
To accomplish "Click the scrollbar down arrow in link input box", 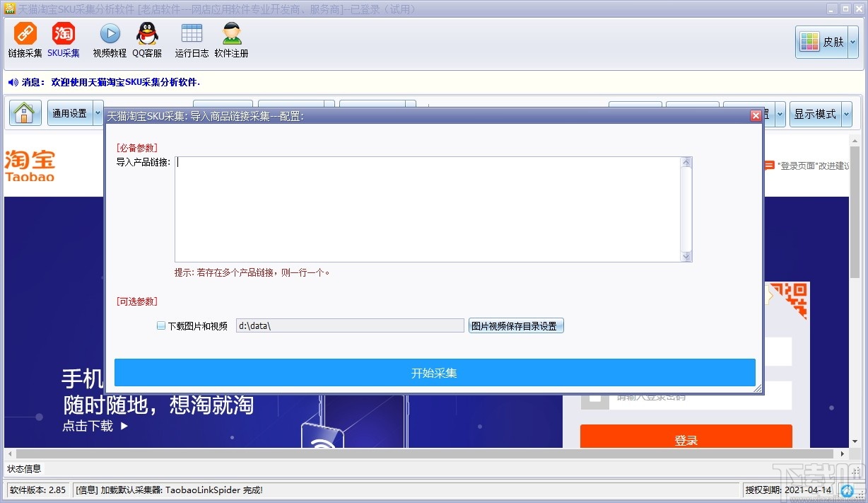I will 686,257.
